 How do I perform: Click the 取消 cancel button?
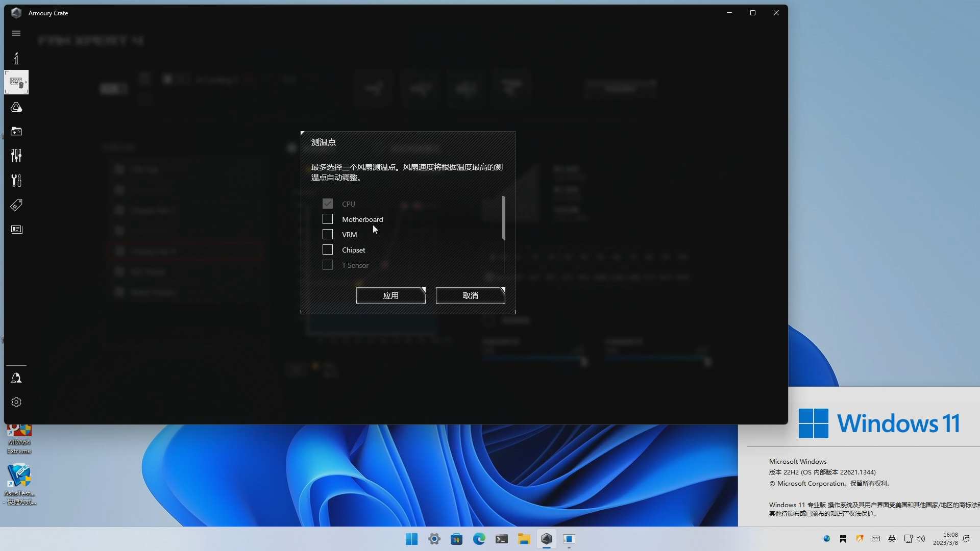click(x=470, y=295)
